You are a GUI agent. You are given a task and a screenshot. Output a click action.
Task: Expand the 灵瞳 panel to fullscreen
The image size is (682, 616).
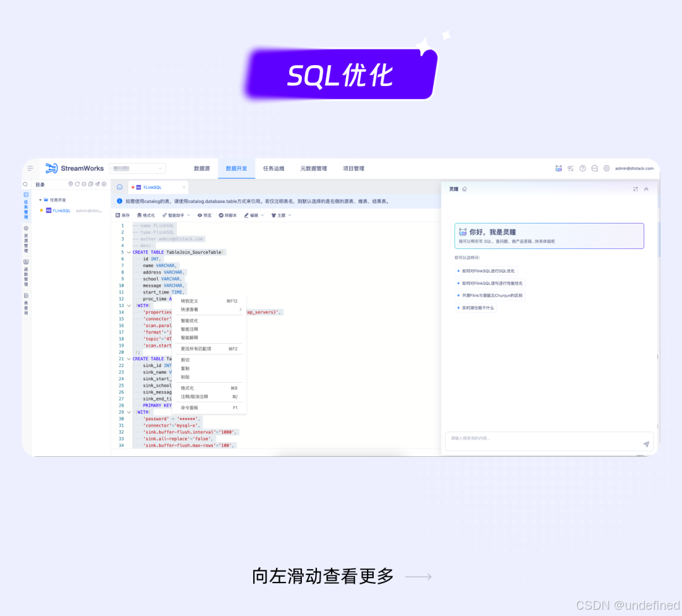coord(635,190)
